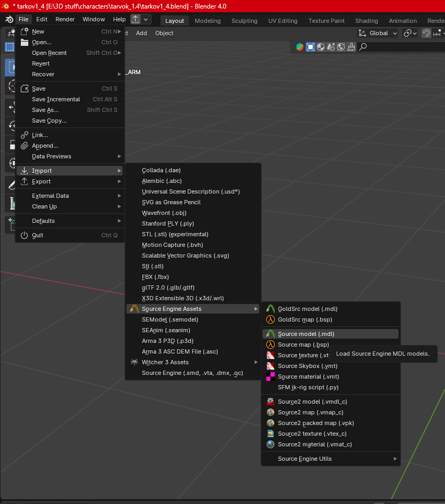Viewport: 445px width, 504px height.
Task: Choose Save Copy...
Action: (x=70, y=121)
